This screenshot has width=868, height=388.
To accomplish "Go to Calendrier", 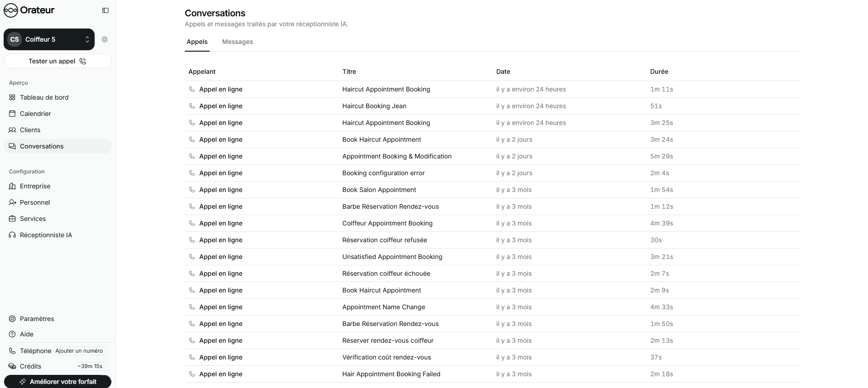I will point(58,114).
